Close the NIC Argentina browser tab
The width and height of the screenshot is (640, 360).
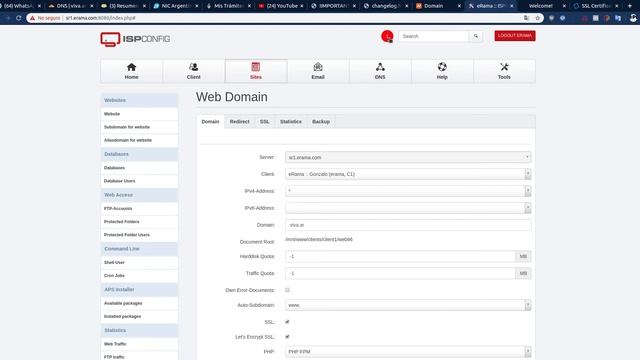(x=197, y=6)
